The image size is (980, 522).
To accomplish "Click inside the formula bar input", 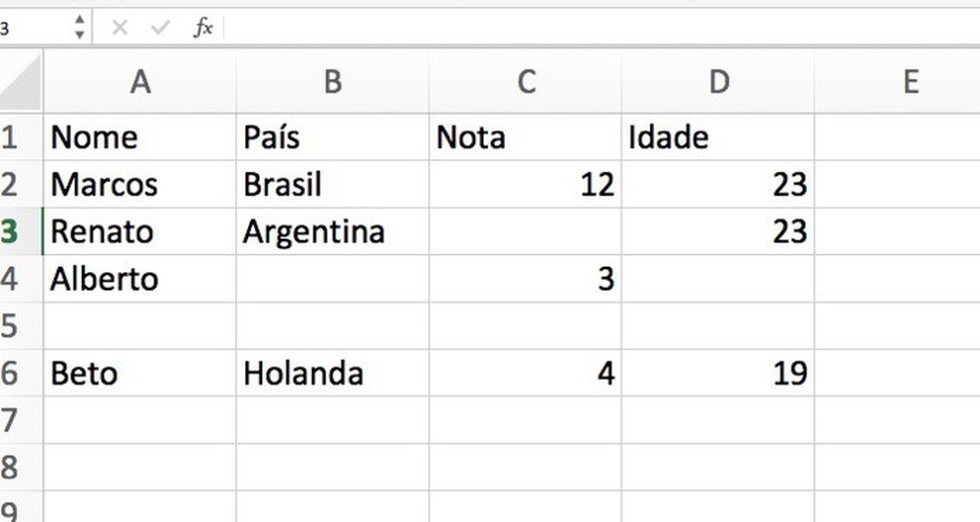I will pos(598,28).
